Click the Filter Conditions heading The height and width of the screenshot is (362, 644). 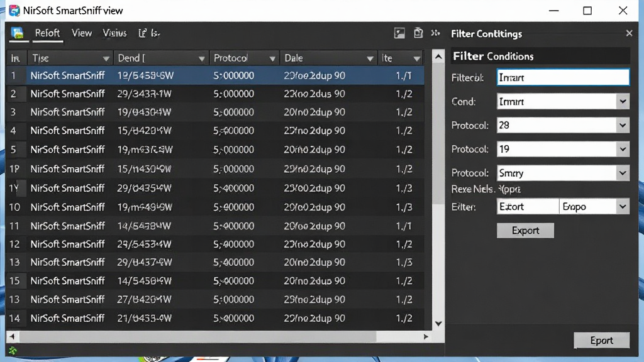493,56
